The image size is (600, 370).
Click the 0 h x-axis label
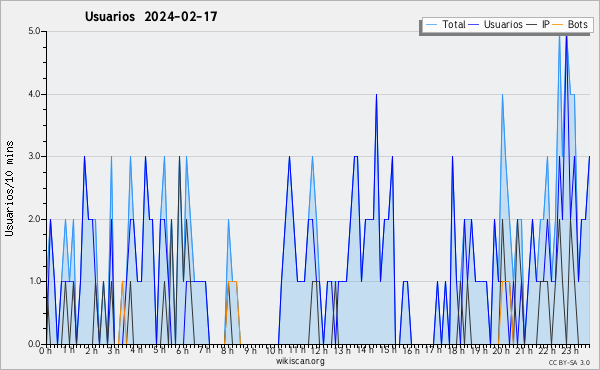point(46,350)
